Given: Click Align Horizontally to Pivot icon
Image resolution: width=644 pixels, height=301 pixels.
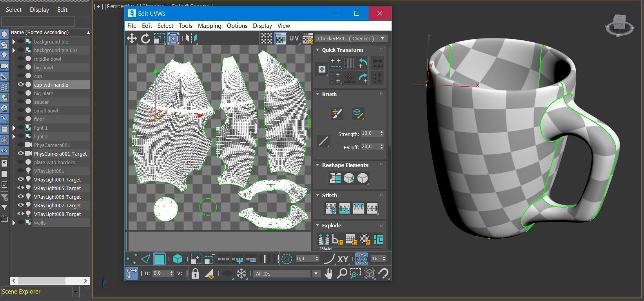Looking at the screenshot, I should coord(336,63).
